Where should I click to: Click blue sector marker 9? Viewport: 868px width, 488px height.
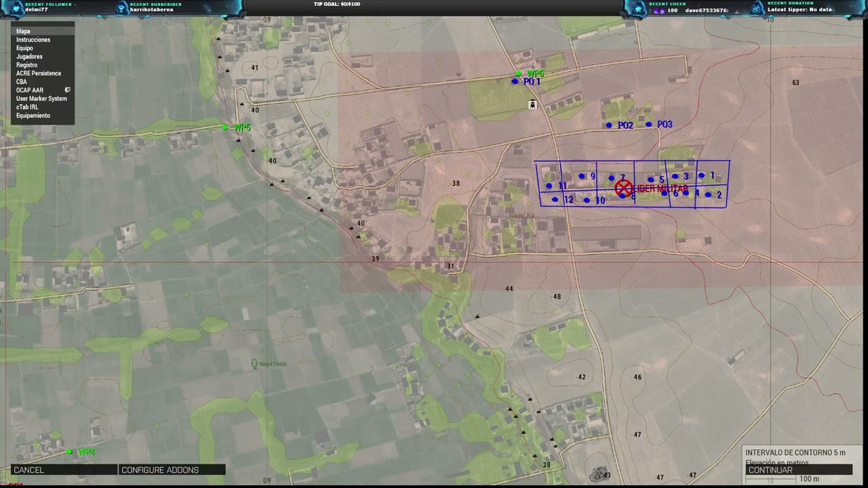pos(582,176)
